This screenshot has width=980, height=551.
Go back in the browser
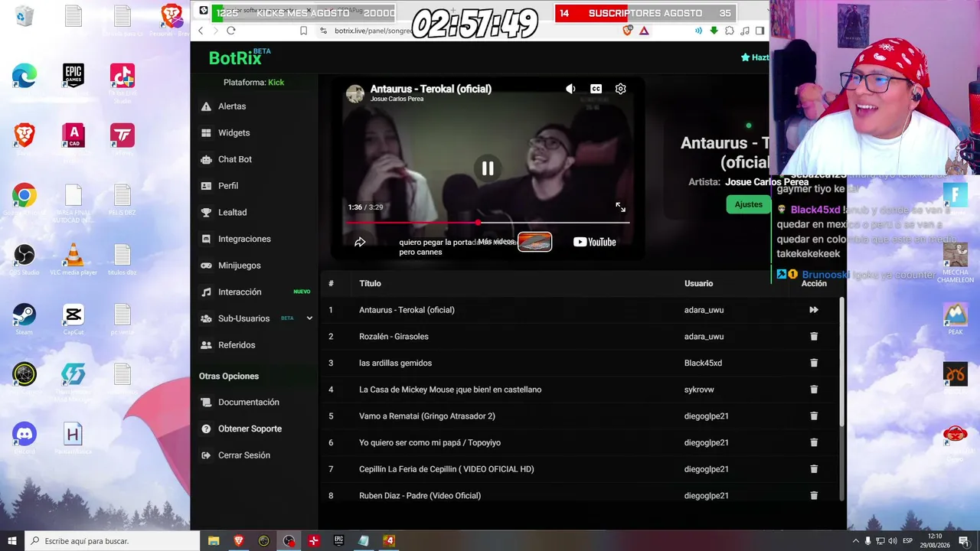pos(201,31)
